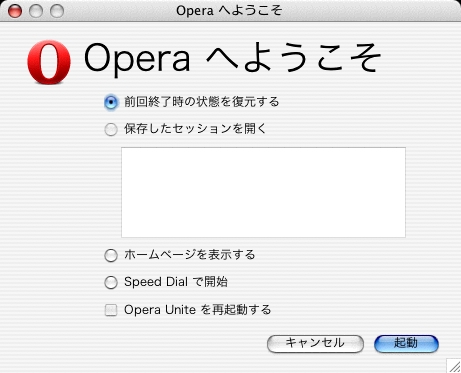This screenshot has height=373, width=461.
Task: Click the red Opera logo icon
Action: point(49,62)
